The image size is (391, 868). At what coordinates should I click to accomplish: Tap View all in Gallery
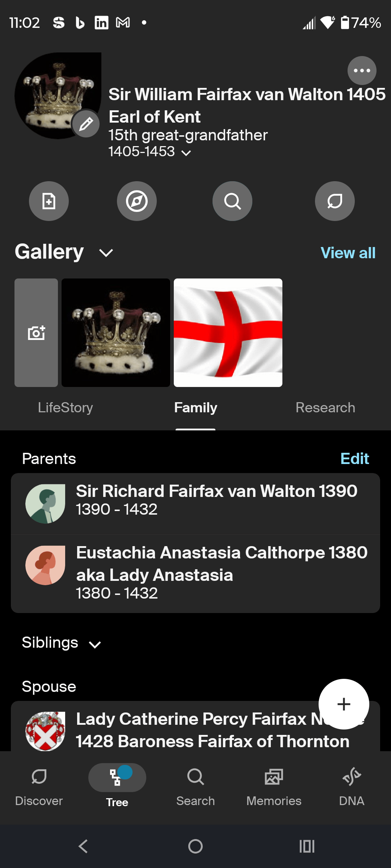[x=348, y=253]
